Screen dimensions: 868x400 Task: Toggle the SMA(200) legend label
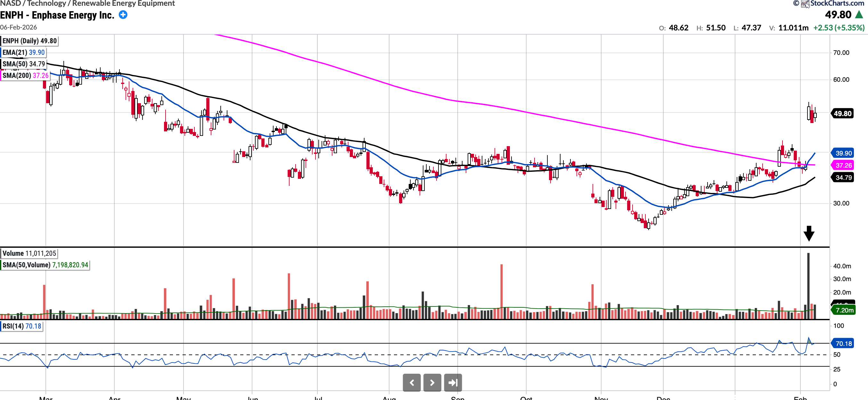[x=25, y=75]
